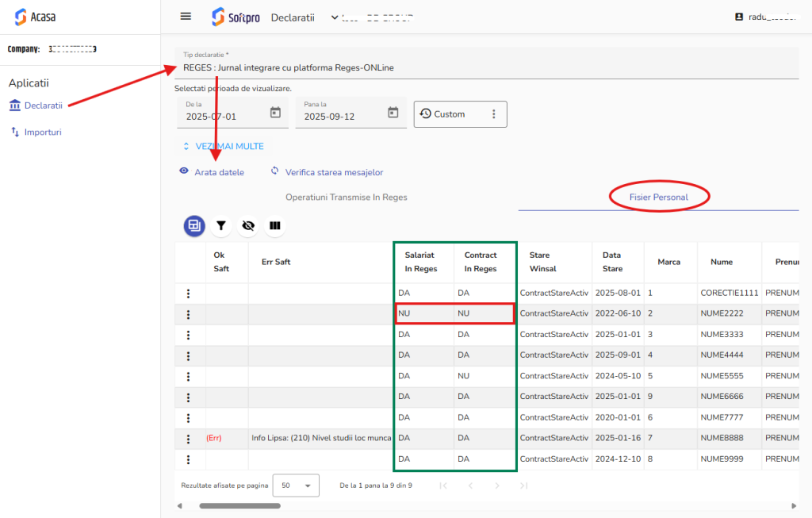
Task: Open the table filter tool
Action: coord(221,226)
